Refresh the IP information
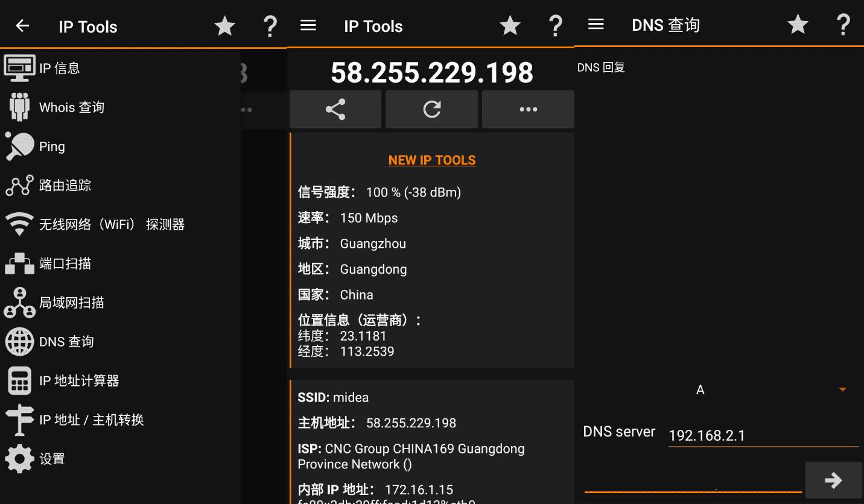Viewport: 864px width, 504px height. (431, 110)
